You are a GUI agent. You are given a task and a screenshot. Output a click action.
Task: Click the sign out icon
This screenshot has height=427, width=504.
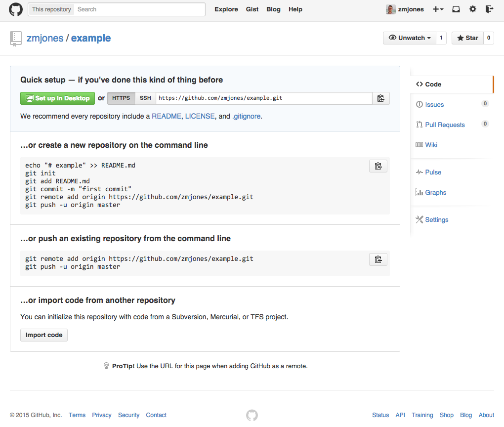pyautogui.click(x=489, y=9)
